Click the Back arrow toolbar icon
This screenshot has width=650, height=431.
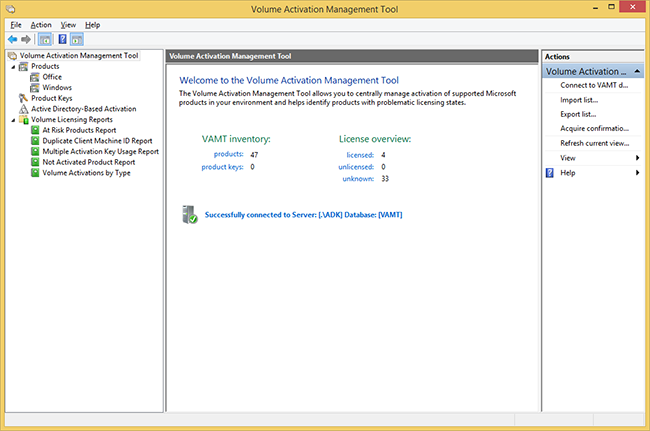(11, 39)
